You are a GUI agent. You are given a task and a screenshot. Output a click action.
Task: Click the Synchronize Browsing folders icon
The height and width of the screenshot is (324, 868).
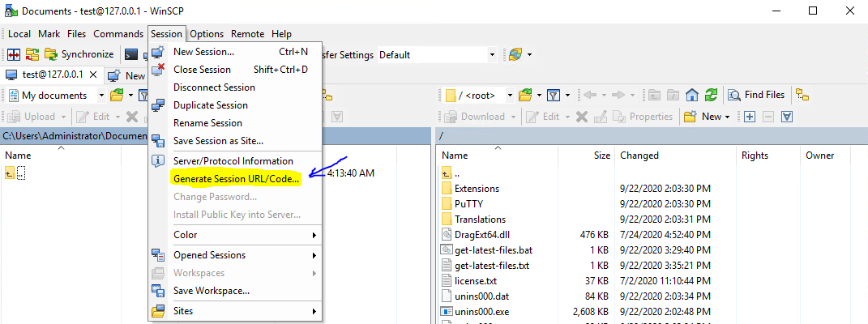[x=32, y=54]
